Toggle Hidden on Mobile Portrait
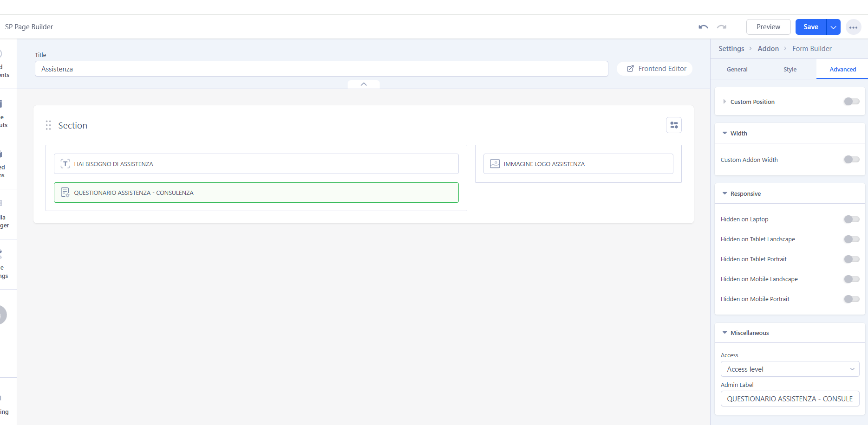This screenshot has height=425, width=868. click(851, 299)
